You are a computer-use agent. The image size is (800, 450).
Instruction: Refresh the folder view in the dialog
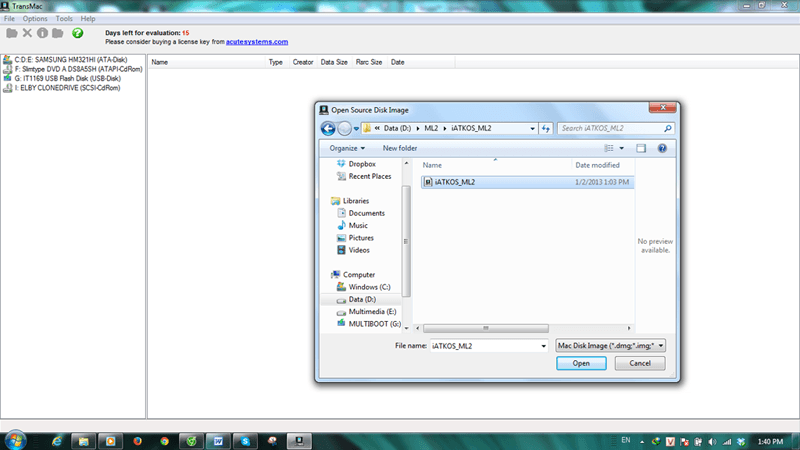coord(546,129)
